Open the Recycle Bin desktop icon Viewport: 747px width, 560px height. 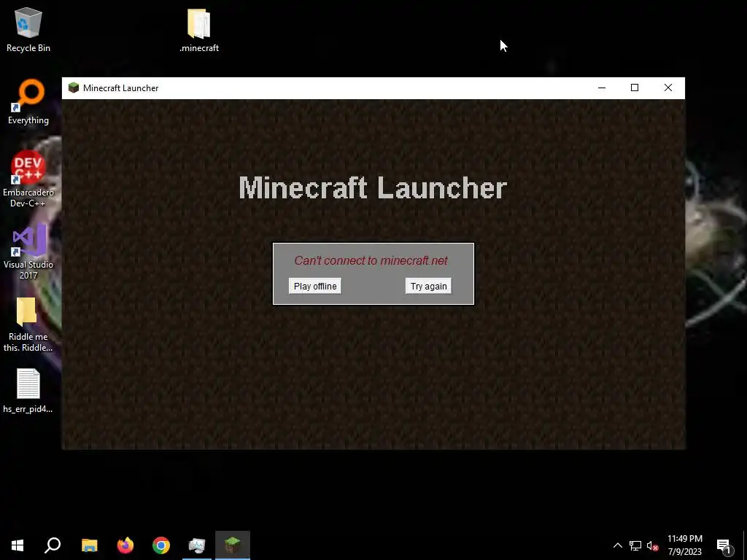pyautogui.click(x=28, y=30)
